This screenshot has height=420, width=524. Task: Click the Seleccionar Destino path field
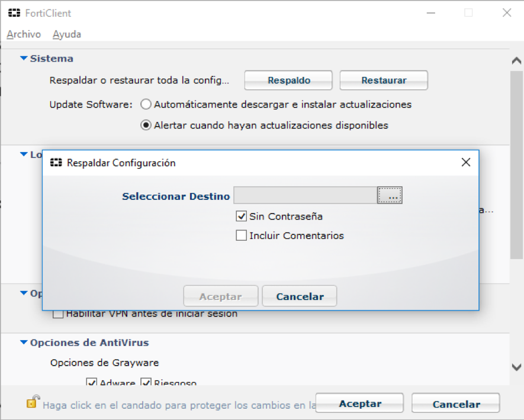click(306, 195)
